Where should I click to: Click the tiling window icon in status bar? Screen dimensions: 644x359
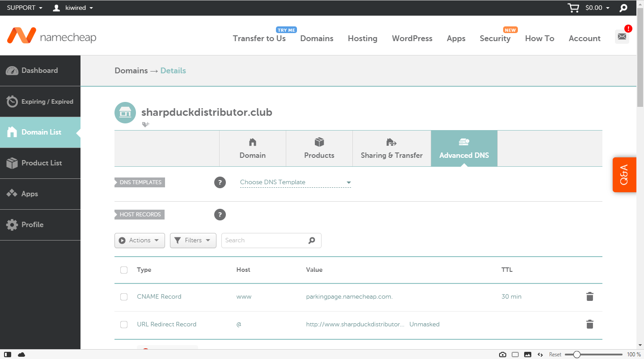[515, 355]
